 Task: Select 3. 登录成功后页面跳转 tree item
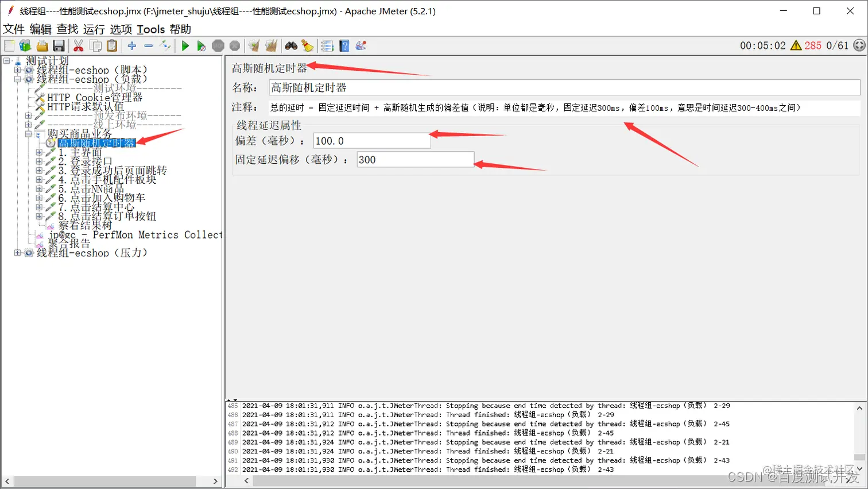113,171
